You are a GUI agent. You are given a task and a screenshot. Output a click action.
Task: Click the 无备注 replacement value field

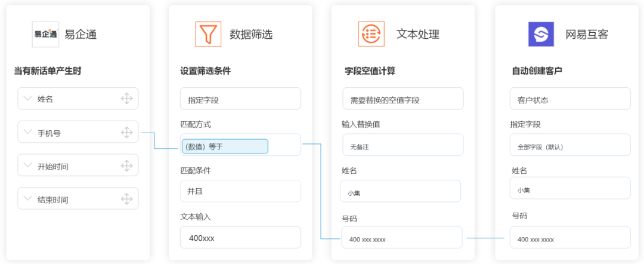point(402,145)
